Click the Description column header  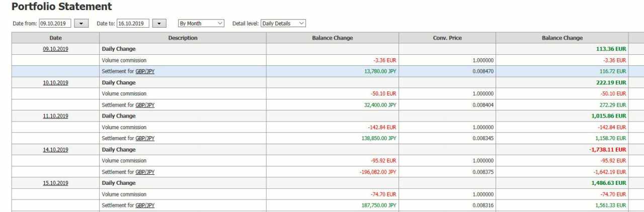point(183,38)
